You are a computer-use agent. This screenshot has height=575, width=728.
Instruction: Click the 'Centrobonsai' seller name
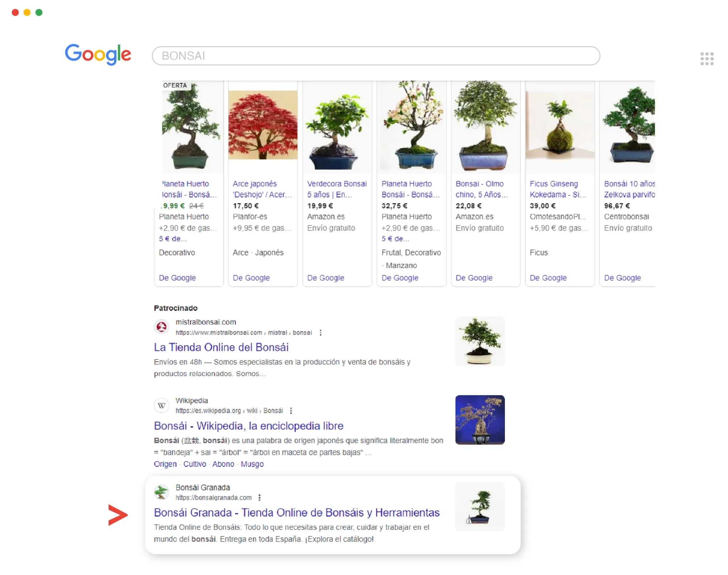pyautogui.click(x=626, y=217)
